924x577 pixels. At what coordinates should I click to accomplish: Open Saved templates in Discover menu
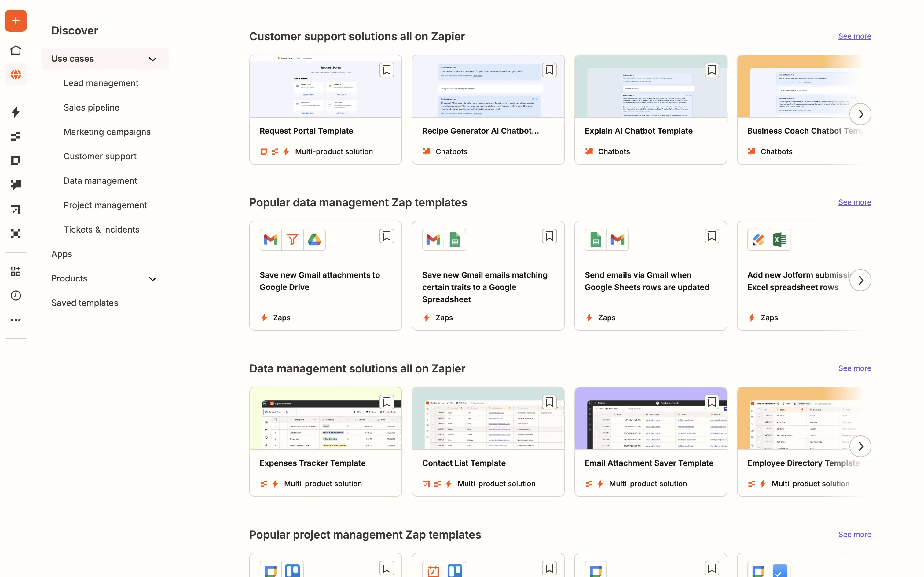pos(84,303)
